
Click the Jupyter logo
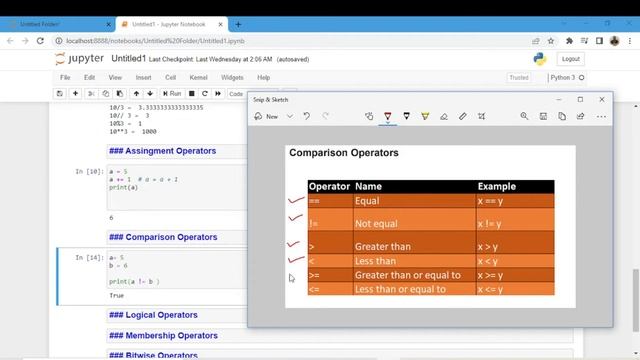(x=80, y=59)
